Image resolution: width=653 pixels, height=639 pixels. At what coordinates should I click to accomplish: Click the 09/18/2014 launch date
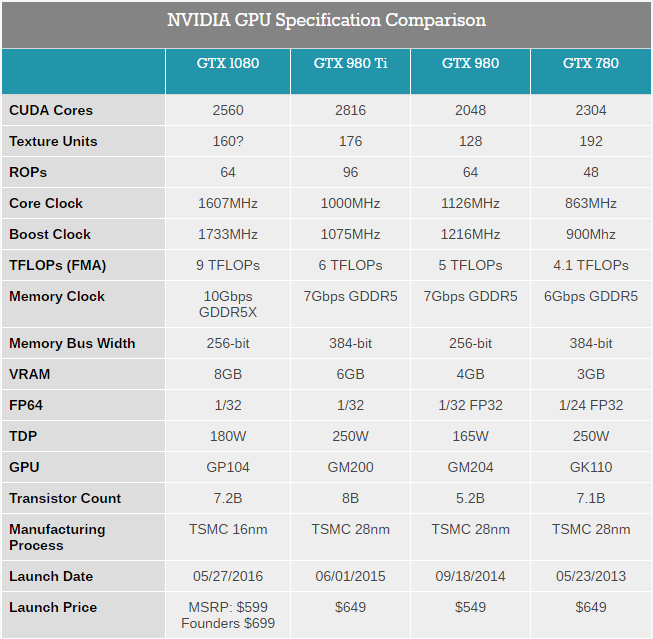pos(470,576)
